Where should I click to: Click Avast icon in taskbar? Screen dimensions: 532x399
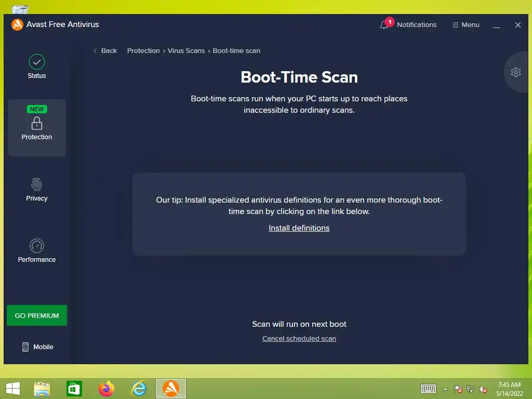(x=170, y=389)
